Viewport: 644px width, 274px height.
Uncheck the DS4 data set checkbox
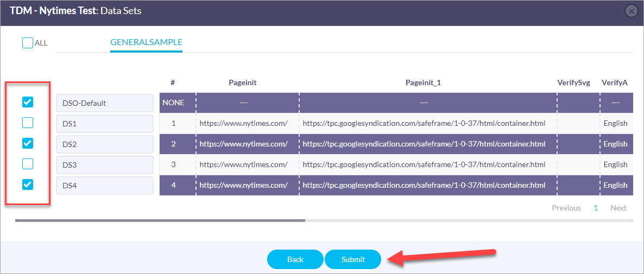(28, 184)
